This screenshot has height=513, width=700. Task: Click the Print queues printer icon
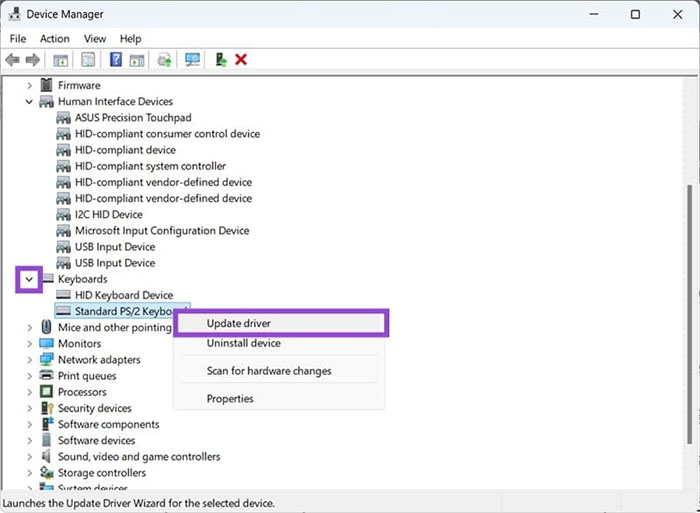46,375
